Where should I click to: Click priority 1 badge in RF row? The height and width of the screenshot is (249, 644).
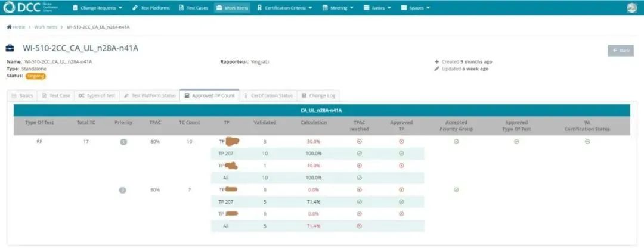[x=123, y=142]
